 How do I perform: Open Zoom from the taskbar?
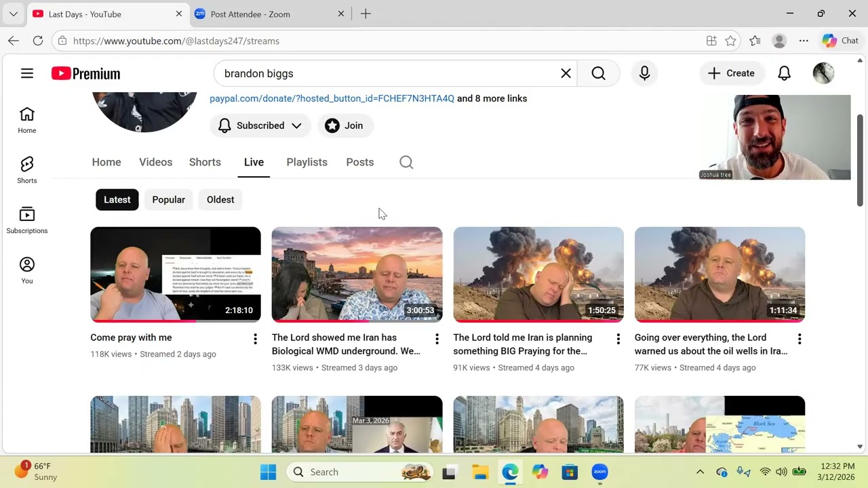coord(599,472)
